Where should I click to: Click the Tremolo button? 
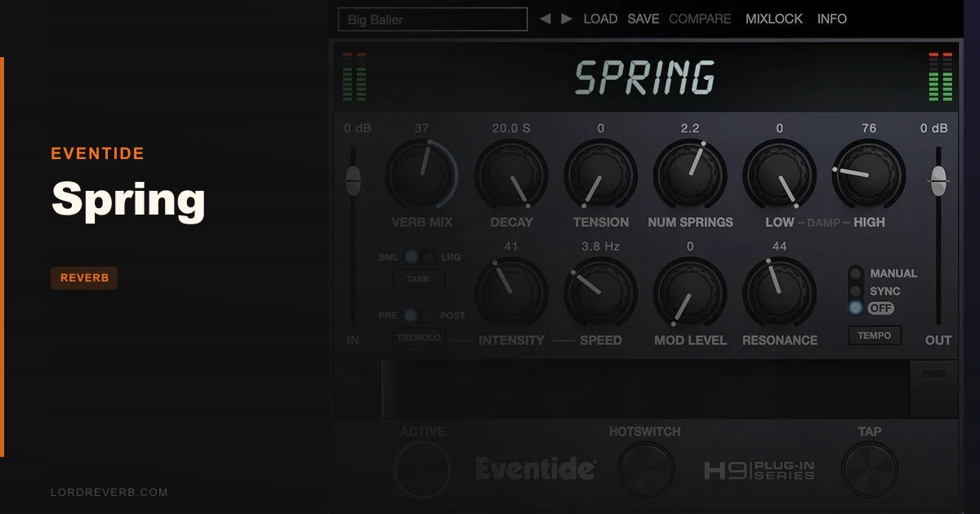coord(419,338)
